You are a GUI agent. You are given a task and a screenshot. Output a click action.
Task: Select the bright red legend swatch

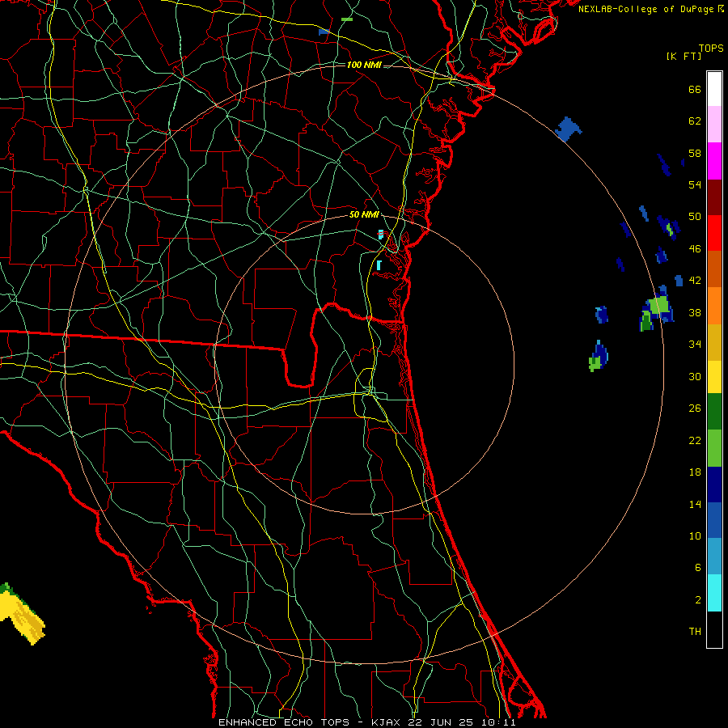coord(714,233)
